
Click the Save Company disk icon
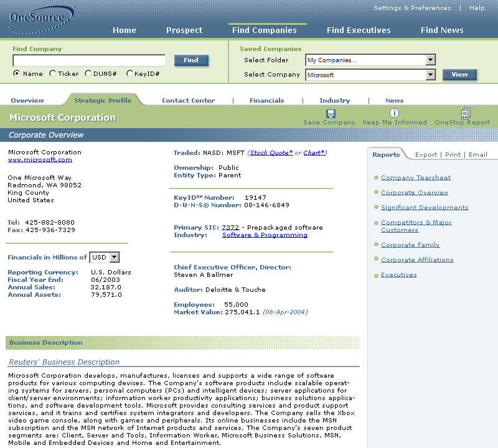(x=331, y=114)
